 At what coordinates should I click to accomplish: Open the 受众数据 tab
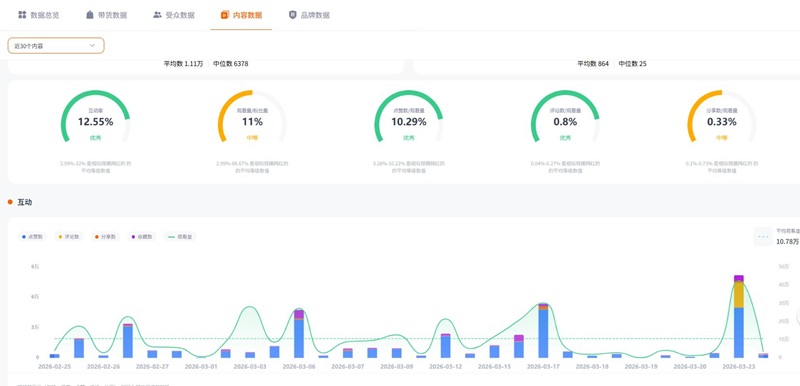174,15
